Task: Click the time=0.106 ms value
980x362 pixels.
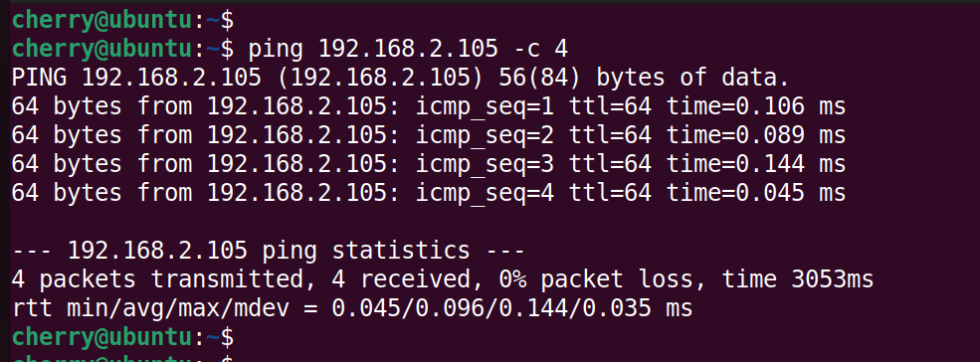Action: 756,106
